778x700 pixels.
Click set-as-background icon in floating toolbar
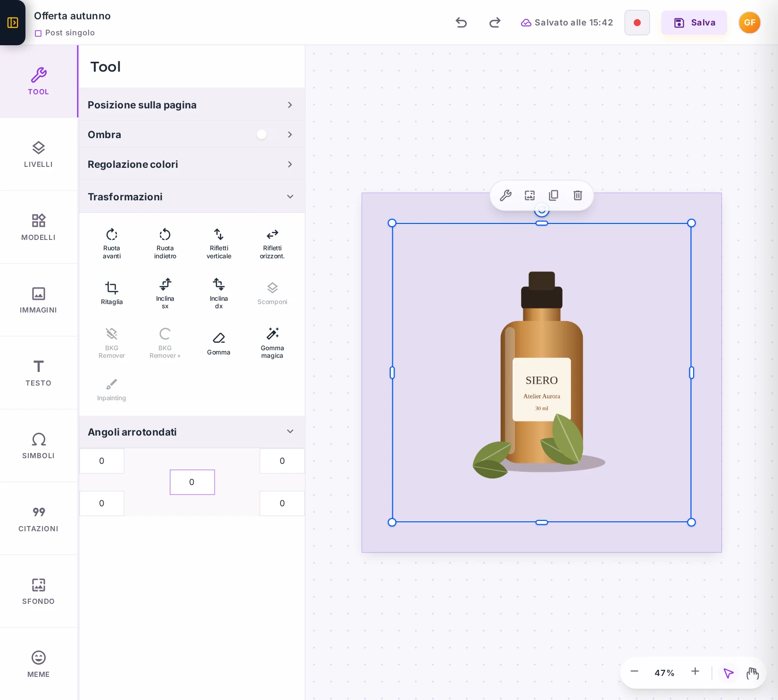530,195
